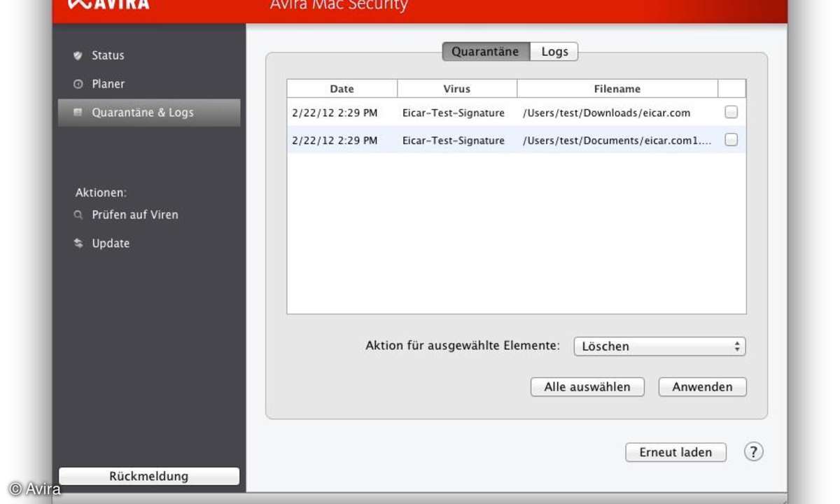Sort by the Date column header
This screenshot has height=504, width=840.
coord(342,89)
